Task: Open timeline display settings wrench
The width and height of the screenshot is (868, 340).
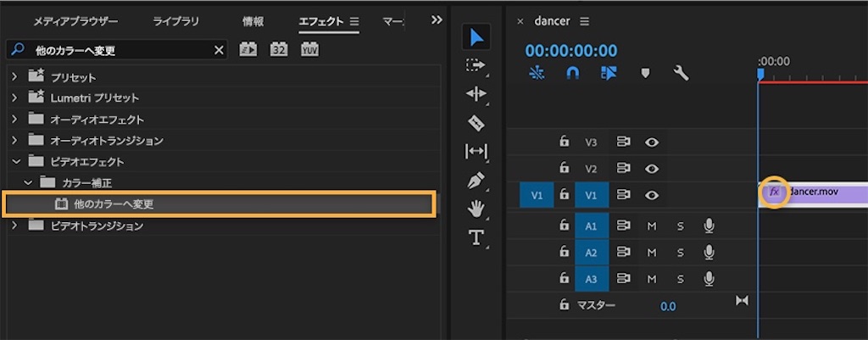Action: [681, 73]
